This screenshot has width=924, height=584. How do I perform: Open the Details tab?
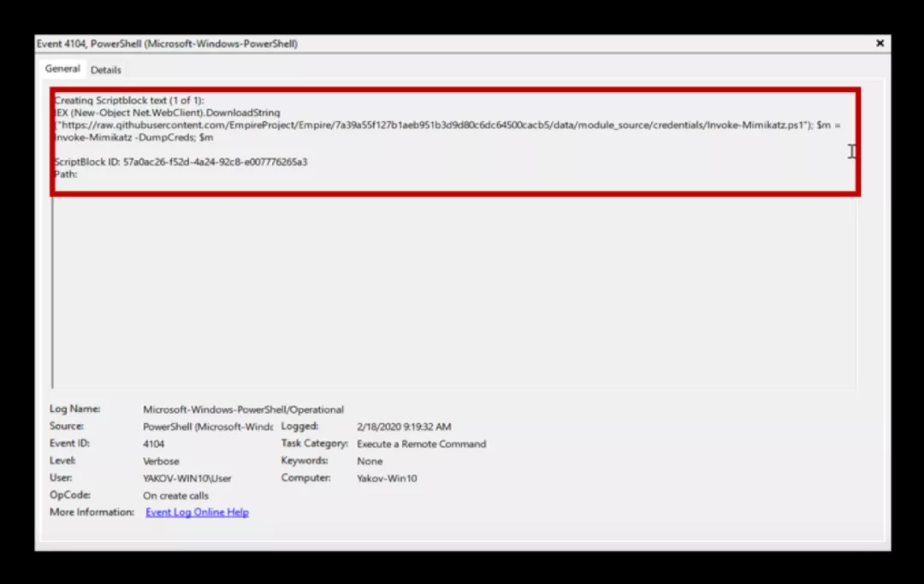point(106,69)
